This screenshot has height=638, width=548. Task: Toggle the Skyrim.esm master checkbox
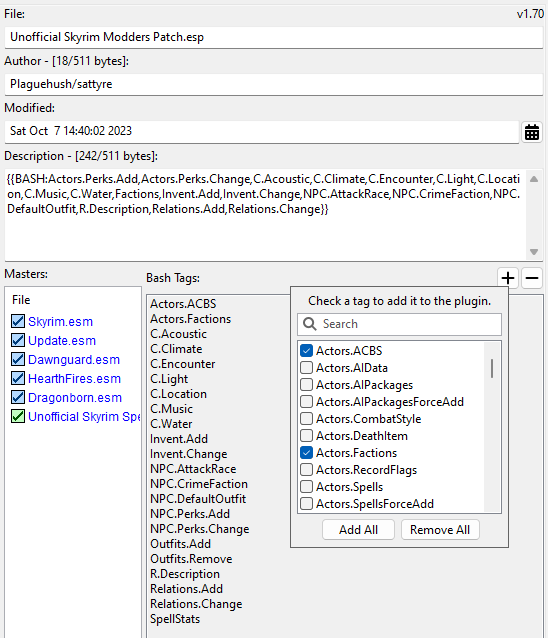coord(18,321)
